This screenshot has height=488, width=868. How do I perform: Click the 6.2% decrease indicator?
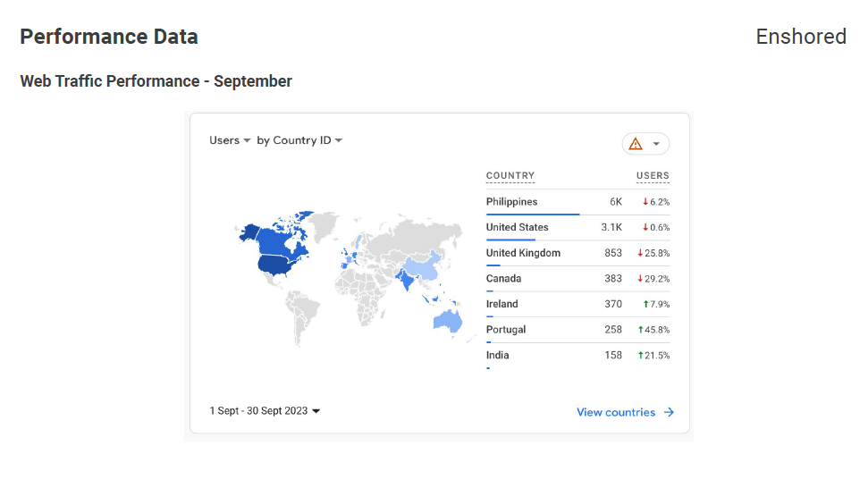(x=656, y=202)
